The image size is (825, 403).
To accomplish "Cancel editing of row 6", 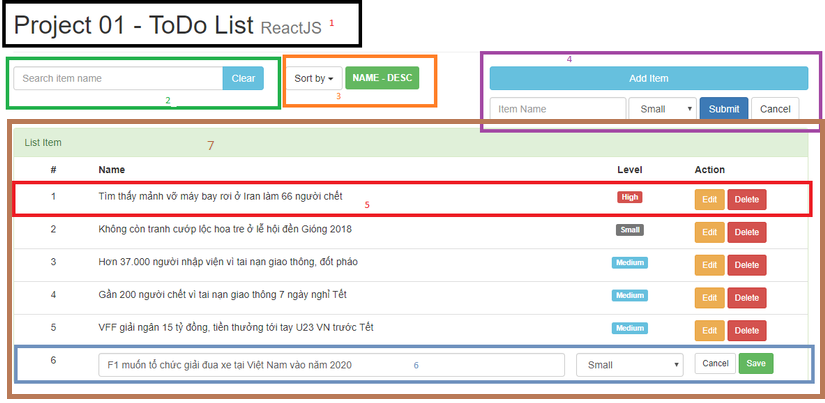I will point(715,363).
